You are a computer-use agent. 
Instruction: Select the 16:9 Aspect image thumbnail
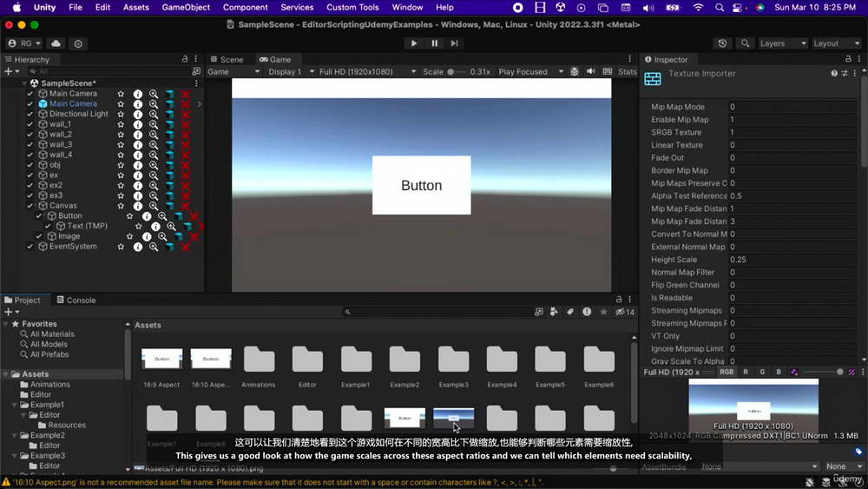click(x=161, y=359)
